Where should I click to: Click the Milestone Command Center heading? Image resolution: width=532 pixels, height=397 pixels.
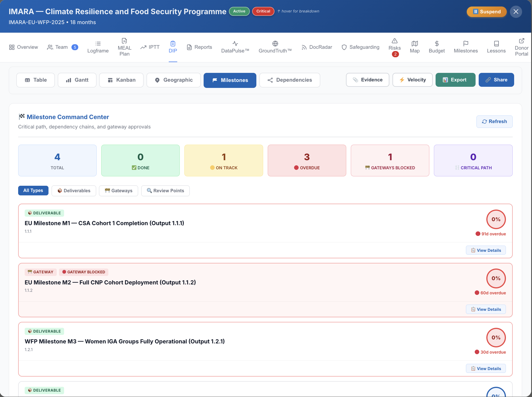(68, 117)
